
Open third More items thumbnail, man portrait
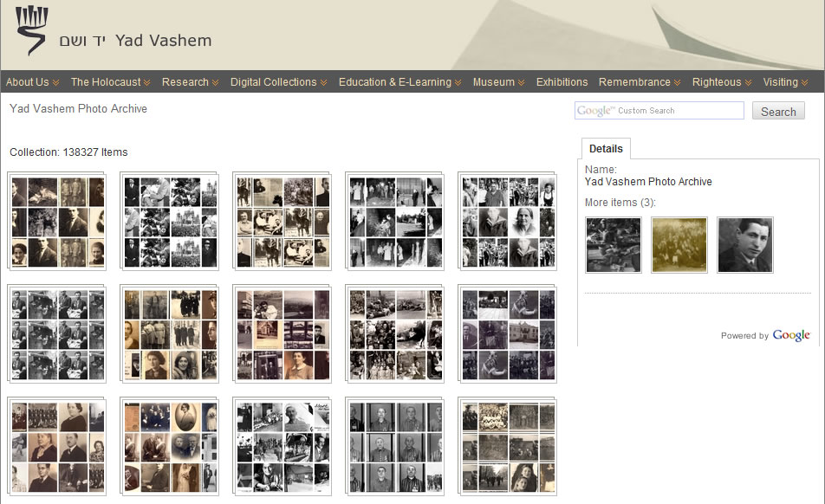745,245
